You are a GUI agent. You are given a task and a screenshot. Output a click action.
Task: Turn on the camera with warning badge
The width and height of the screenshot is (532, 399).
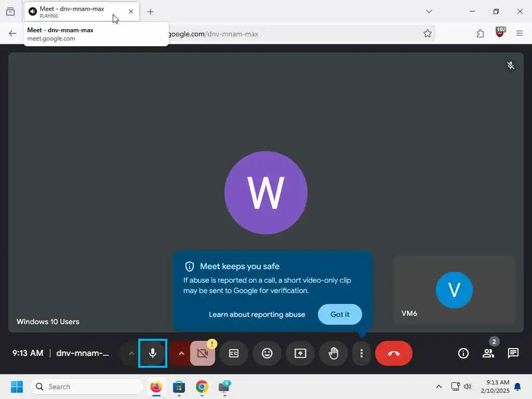click(203, 353)
